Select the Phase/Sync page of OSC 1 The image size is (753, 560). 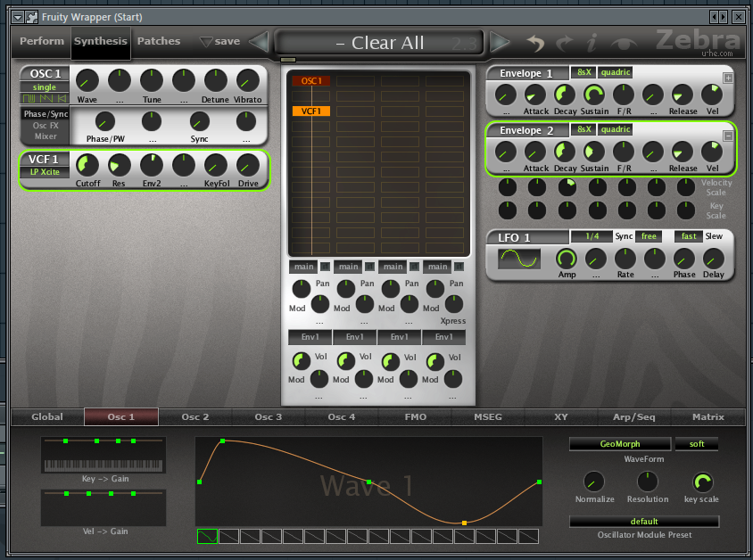46,114
